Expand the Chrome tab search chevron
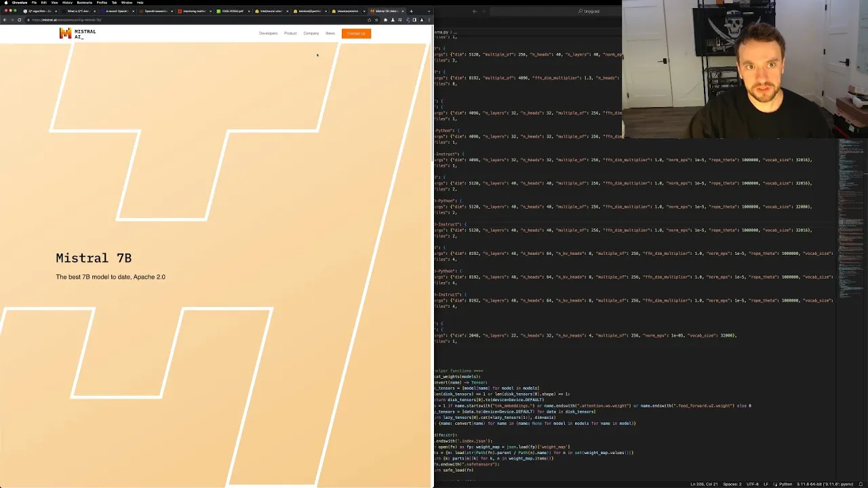 429,11
